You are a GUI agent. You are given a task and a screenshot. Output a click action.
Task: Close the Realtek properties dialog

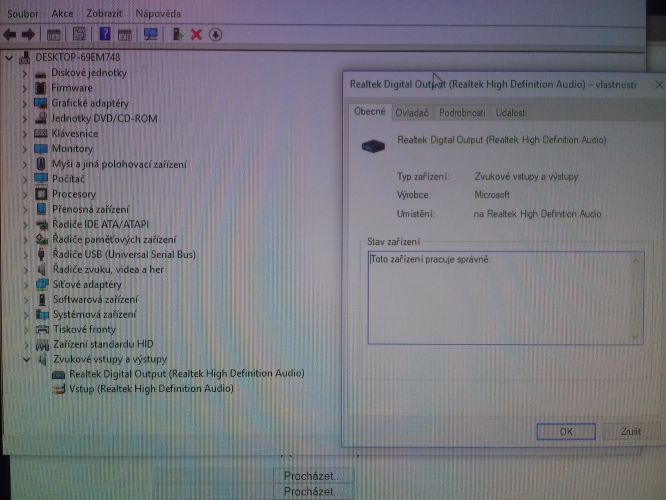pos(659,85)
